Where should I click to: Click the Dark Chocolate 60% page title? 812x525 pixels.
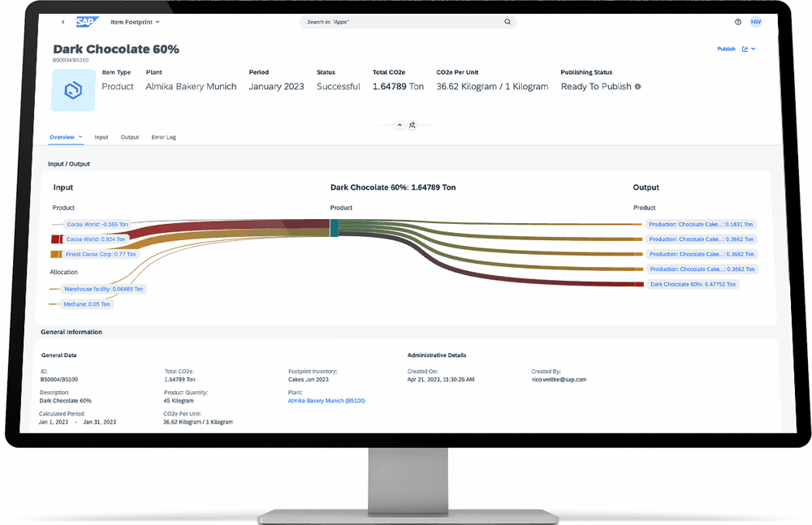[116, 49]
